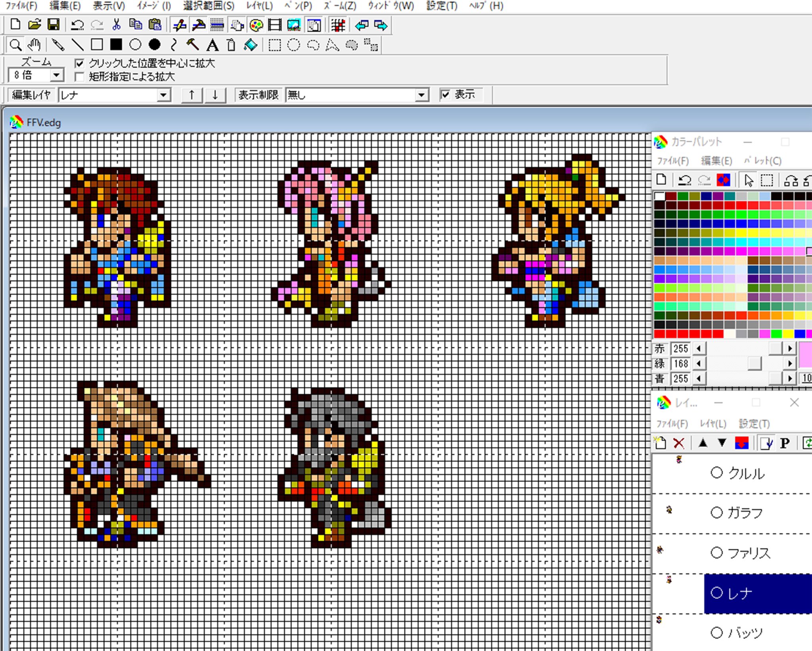
Task: Open パレット(C) menu in color palette
Action: point(762,161)
